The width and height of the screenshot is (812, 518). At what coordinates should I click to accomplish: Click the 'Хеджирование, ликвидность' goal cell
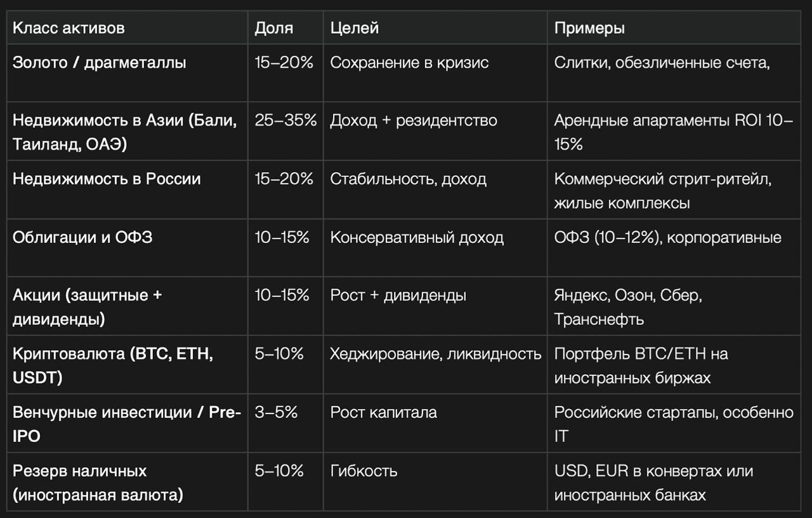(435, 354)
